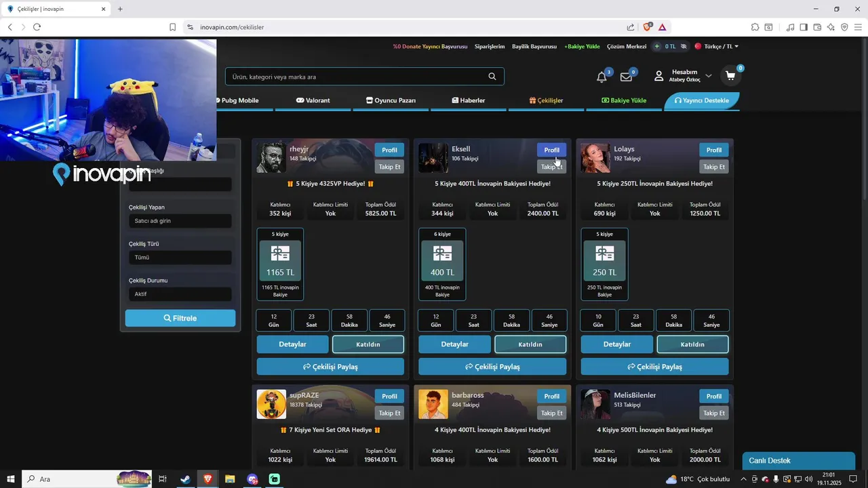Open the music note playlist icon
The width and height of the screenshot is (868, 488).
(x=790, y=27)
